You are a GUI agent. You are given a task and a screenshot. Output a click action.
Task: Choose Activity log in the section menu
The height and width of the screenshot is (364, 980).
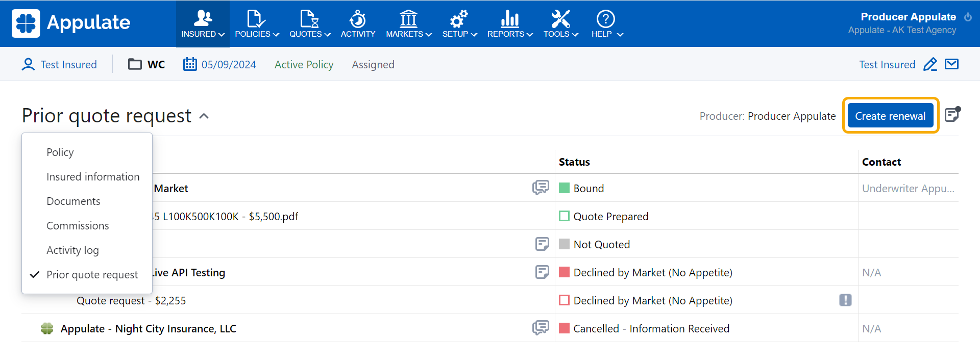[72, 250]
